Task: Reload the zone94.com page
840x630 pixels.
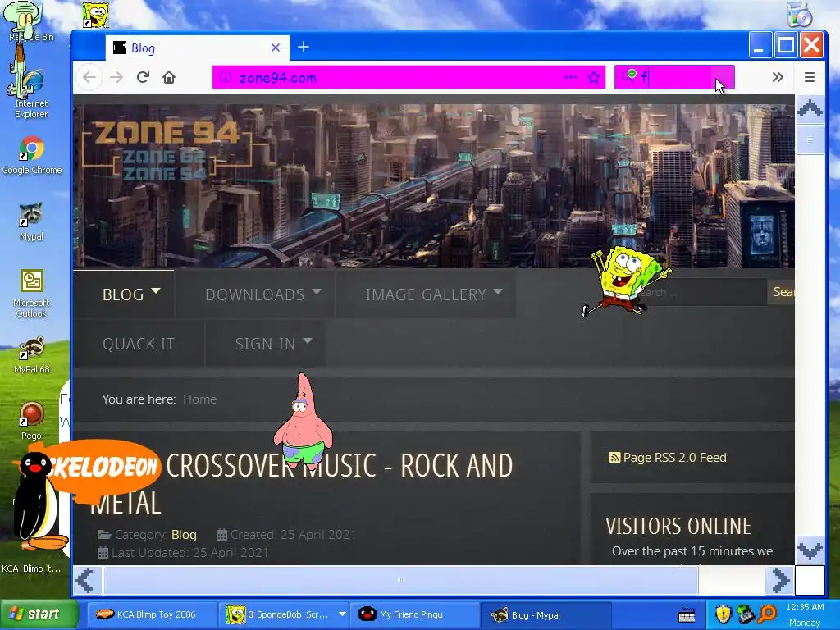Action: (143, 77)
